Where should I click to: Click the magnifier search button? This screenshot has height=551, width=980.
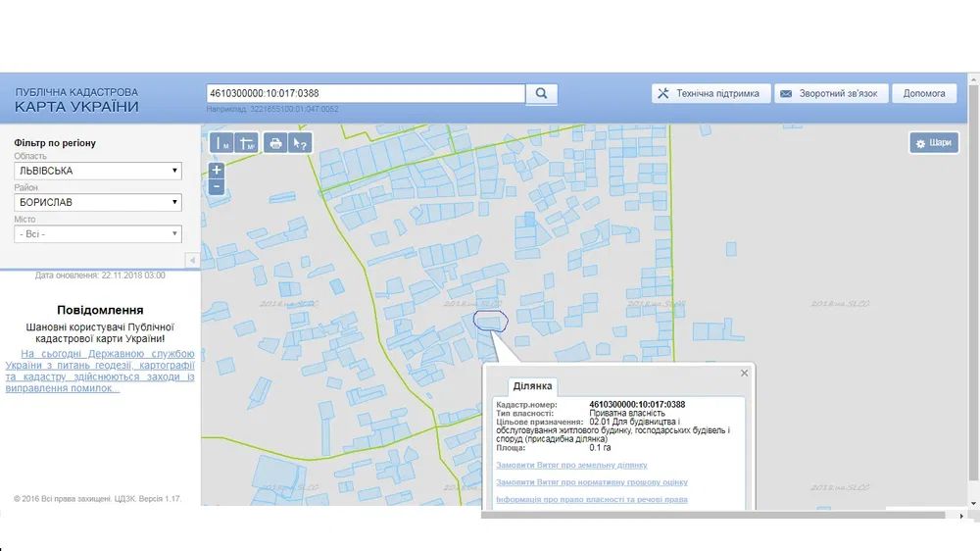click(541, 94)
